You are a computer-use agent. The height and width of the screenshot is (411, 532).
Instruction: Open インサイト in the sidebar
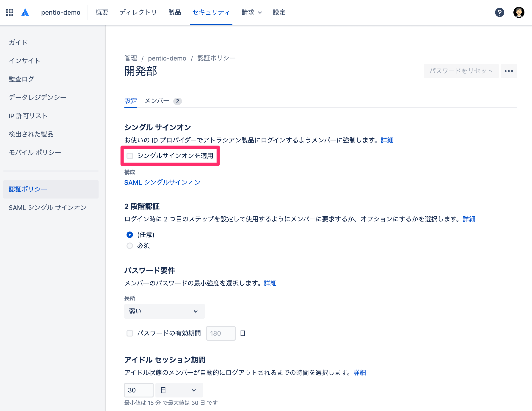pyautogui.click(x=24, y=61)
